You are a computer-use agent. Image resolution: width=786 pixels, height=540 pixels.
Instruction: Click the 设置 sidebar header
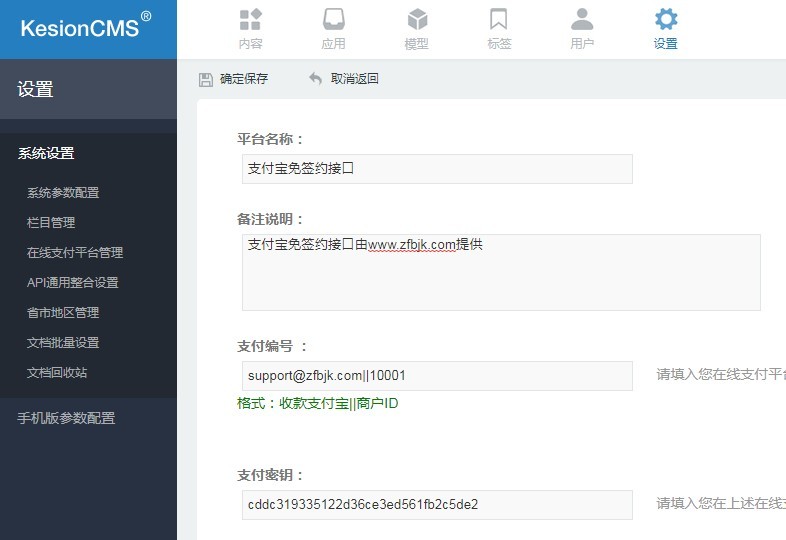(x=88, y=89)
